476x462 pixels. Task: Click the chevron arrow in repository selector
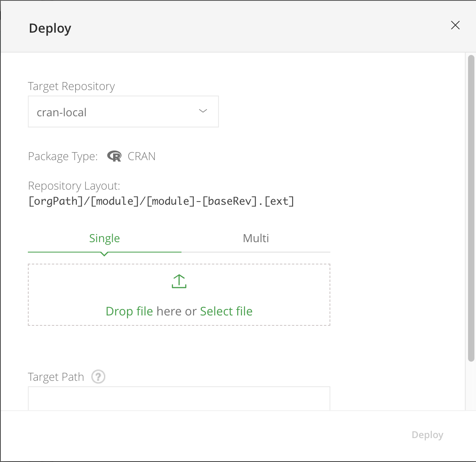pyautogui.click(x=203, y=111)
